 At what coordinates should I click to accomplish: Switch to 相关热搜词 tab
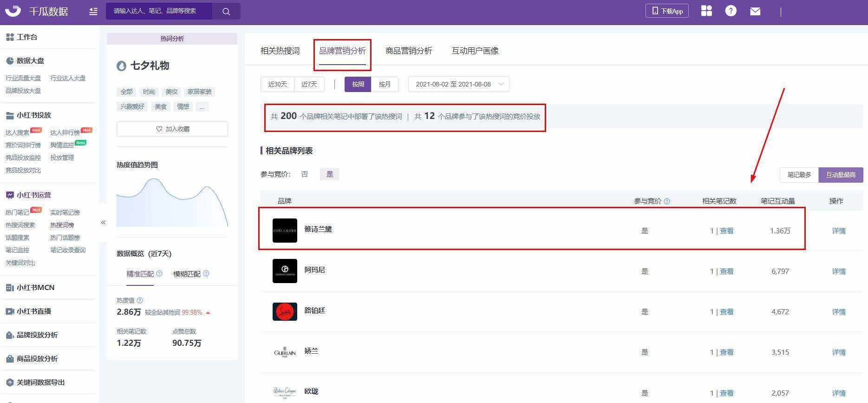click(280, 51)
